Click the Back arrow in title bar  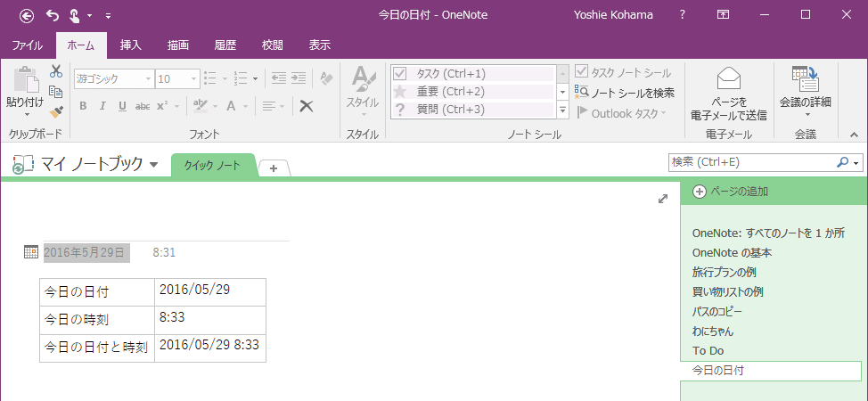[27, 15]
